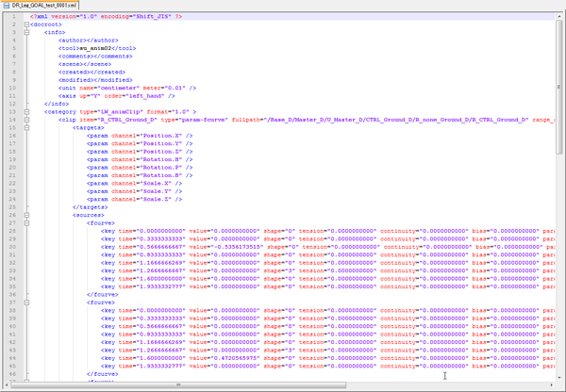The width and height of the screenshot is (566, 392).
Task: Click the param channel="Position.Y" line
Action: click(x=140, y=143)
